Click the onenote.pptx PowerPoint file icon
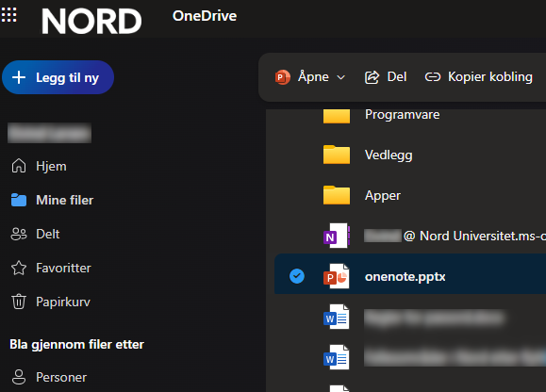Screen dimensions: 546x392 point(337,276)
